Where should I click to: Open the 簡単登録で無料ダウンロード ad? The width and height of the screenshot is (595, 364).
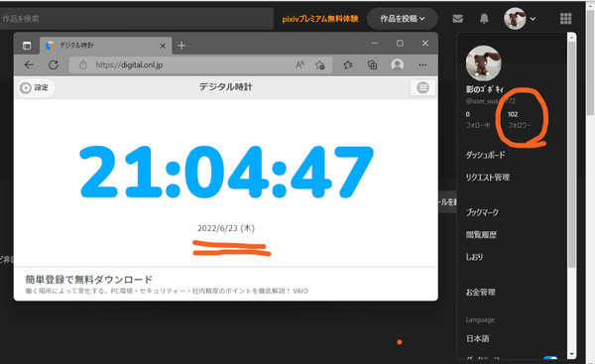(89, 280)
